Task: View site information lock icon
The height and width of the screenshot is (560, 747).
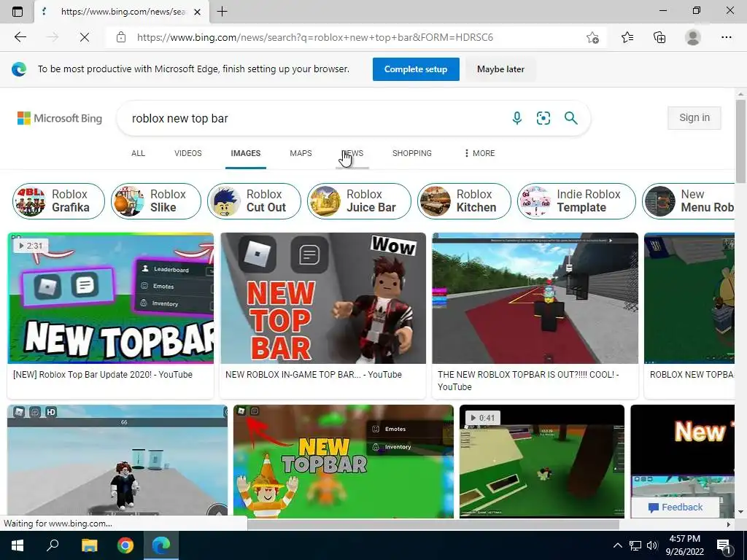Action: [121, 37]
